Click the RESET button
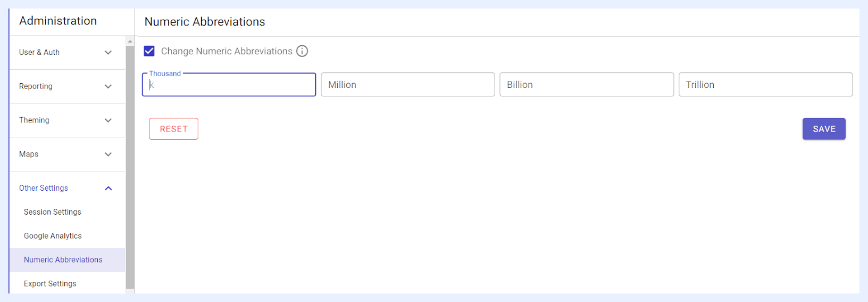 [173, 129]
